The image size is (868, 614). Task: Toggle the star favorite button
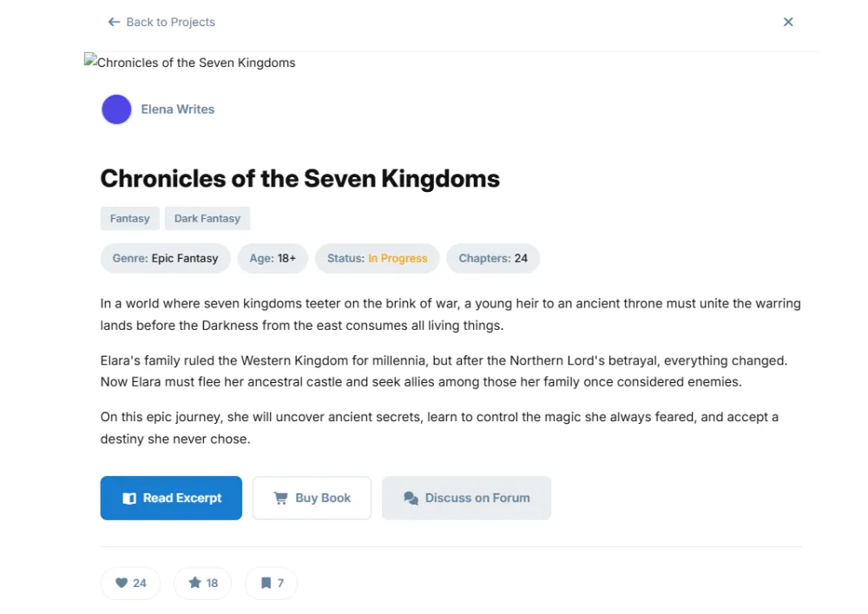[202, 583]
